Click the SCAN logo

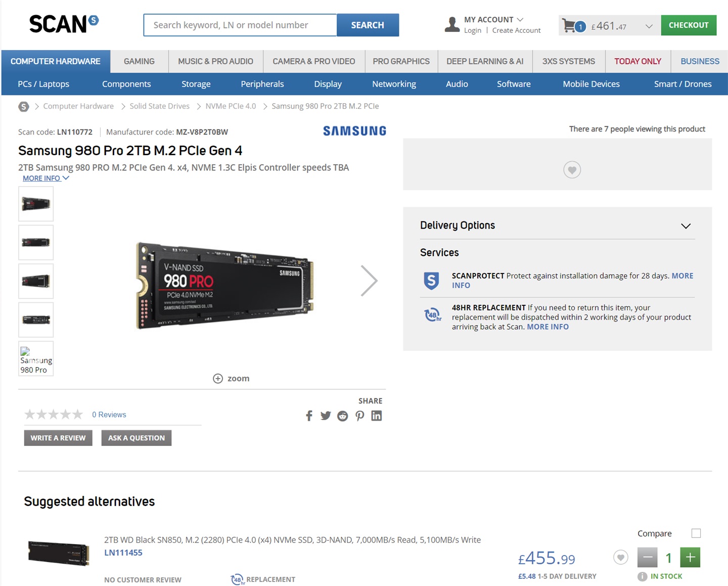[x=64, y=24]
